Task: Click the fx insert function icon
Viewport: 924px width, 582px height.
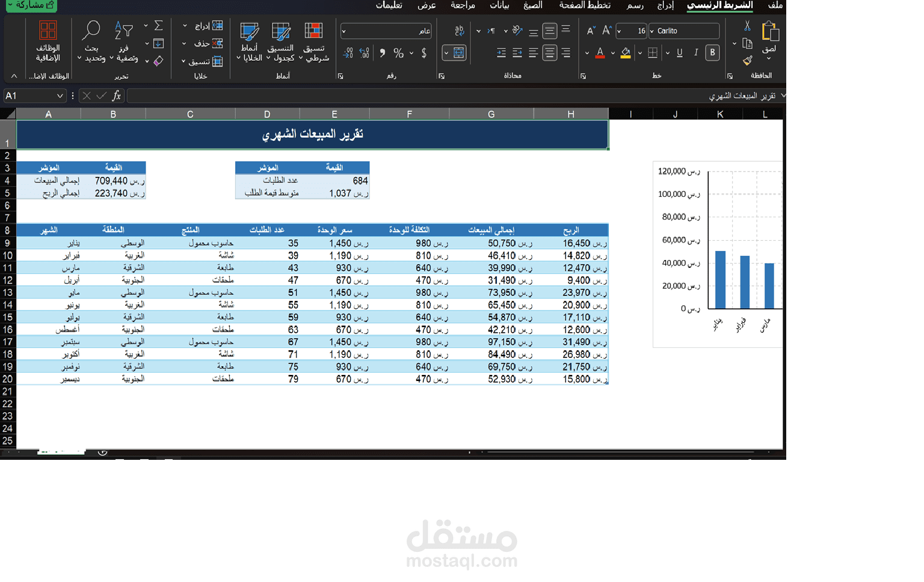Action: tap(117, 96)
